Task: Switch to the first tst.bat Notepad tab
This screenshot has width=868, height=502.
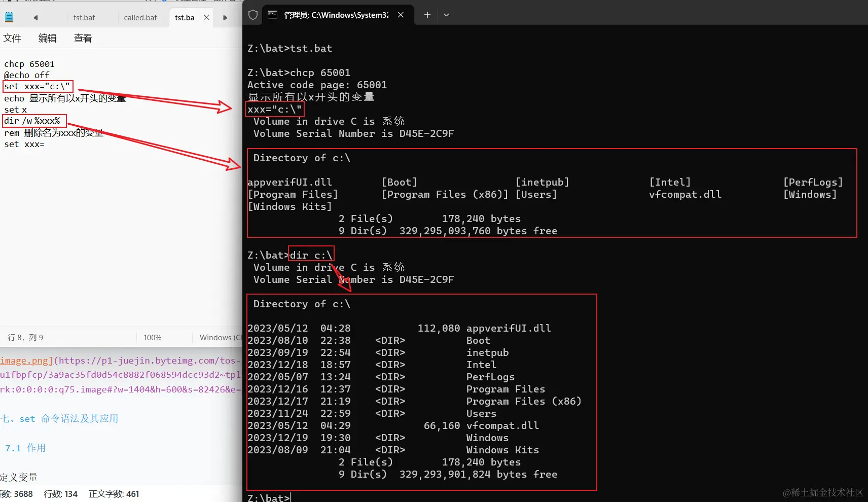Action: pyautogui.click(x=84, y=17)
